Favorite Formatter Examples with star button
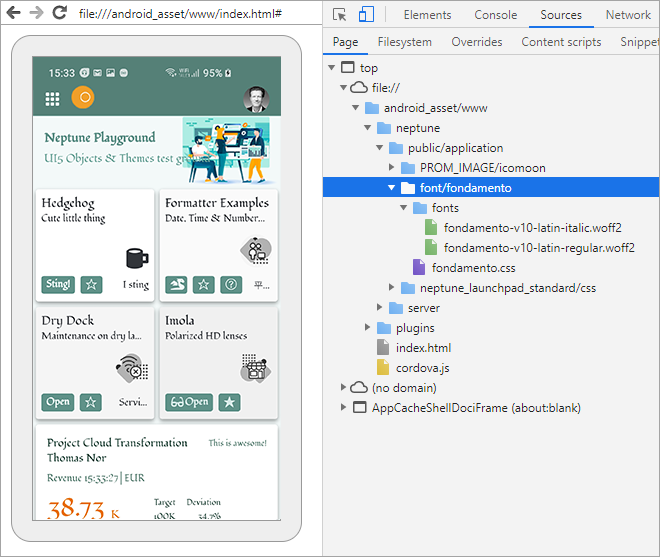The image size is (660, 557). tap(204, 285)
